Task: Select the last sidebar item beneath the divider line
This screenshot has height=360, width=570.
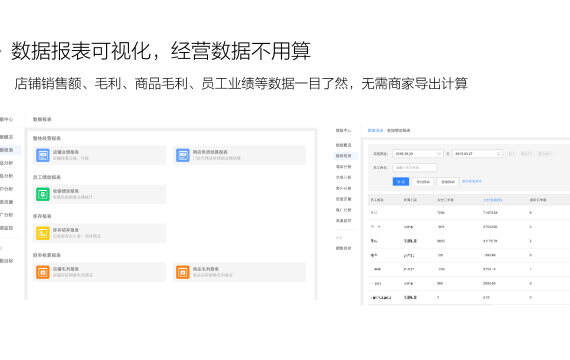Action: coord(344,248)
